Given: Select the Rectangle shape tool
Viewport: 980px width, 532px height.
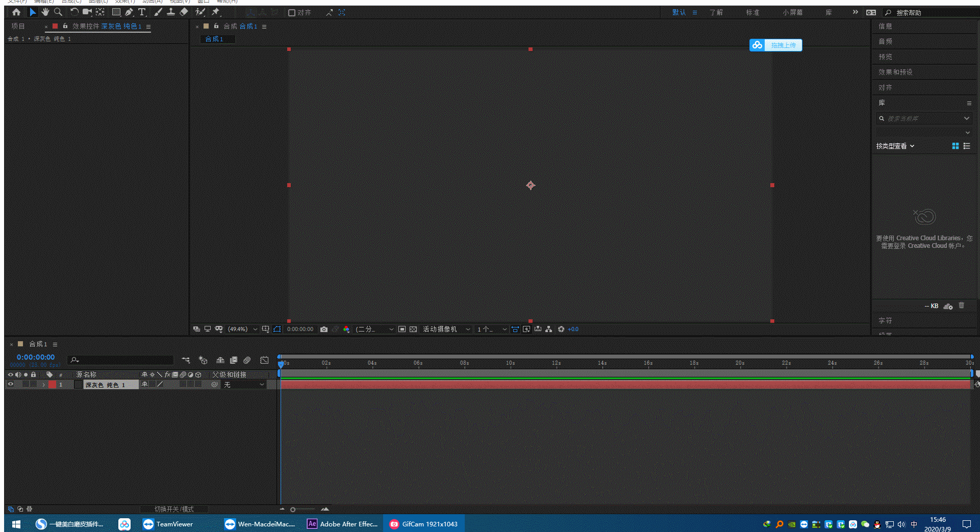Looking at the screenshot, I should pos(116,12).
